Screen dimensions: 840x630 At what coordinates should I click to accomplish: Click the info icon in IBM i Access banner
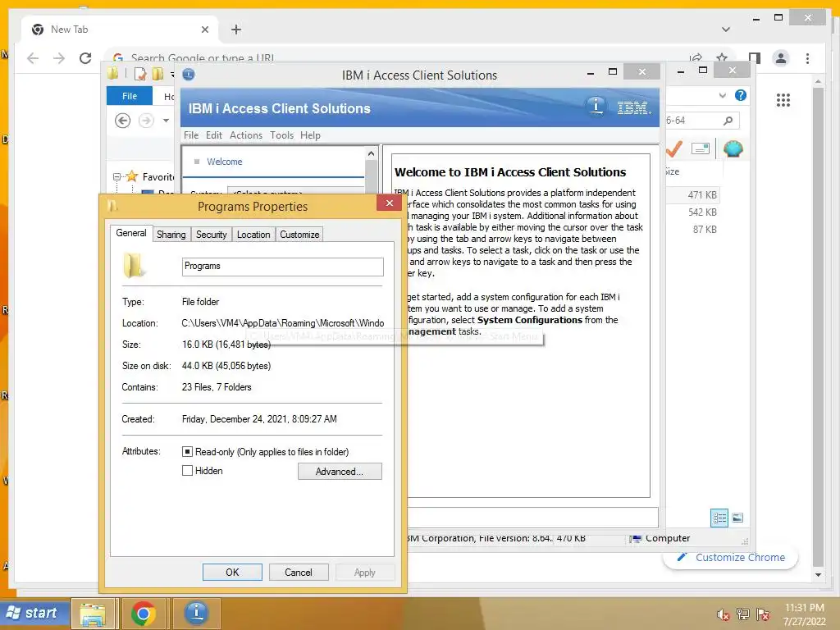(x=596, y=106)
